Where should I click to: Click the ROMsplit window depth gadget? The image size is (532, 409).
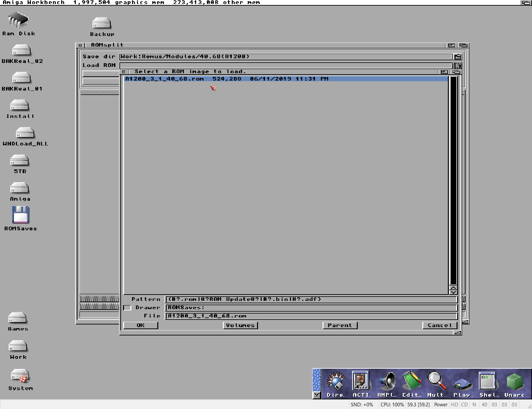pyautogui.click(x=464, y=45)
